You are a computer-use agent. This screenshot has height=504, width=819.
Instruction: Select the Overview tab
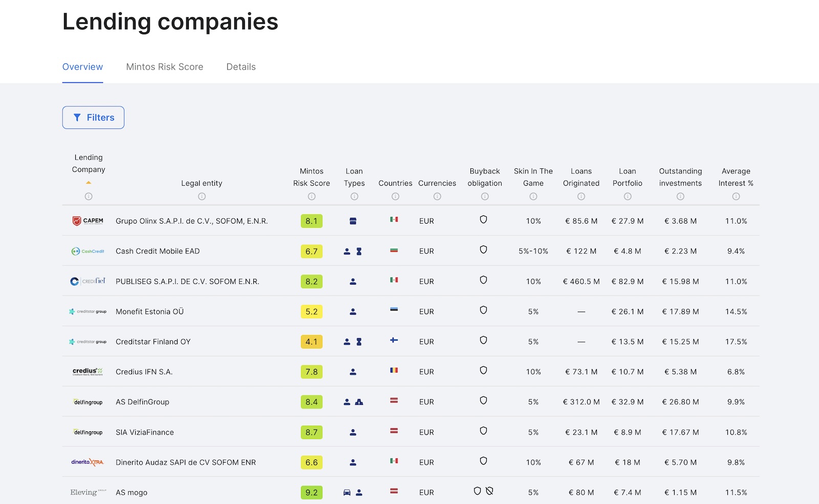click(82, 67)
